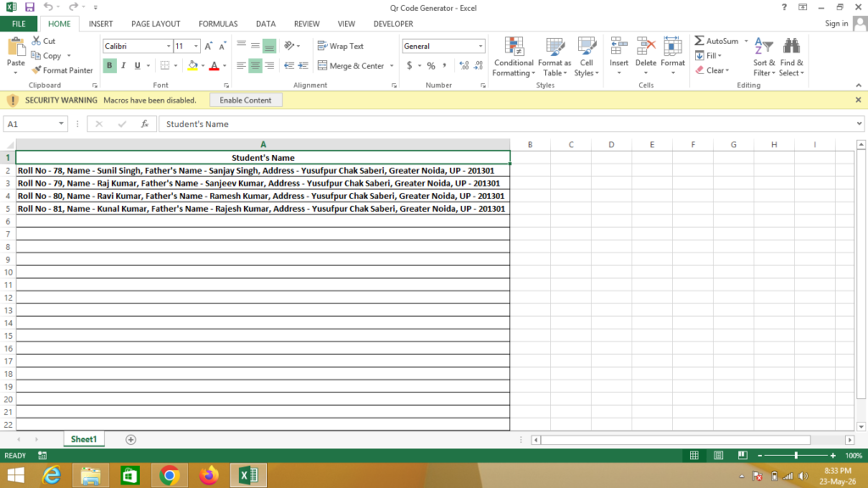Expand the Borders dropdown arrow

[x=175, y=66]
